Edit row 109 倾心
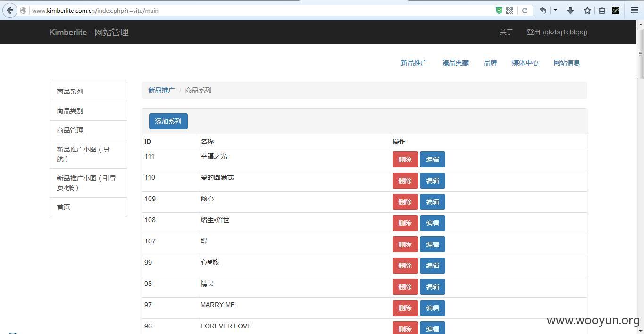 coord(433,202)
